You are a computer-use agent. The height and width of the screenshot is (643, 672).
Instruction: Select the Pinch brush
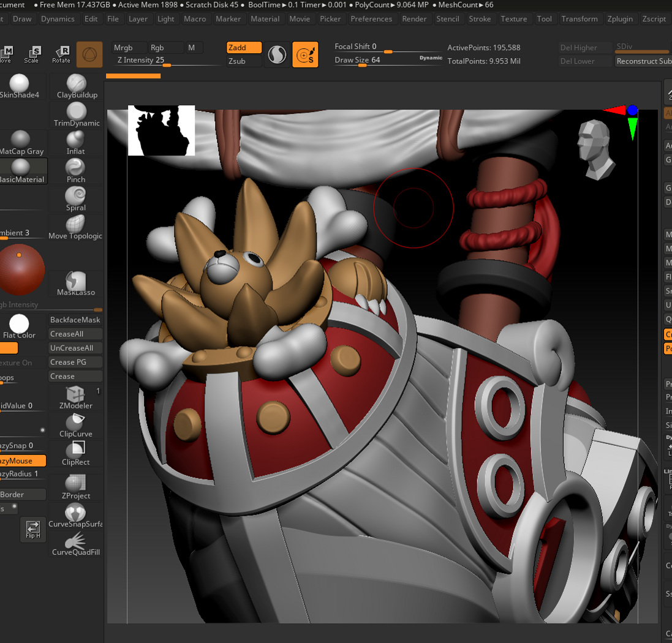pyautogui.click(x=76, y=171)
